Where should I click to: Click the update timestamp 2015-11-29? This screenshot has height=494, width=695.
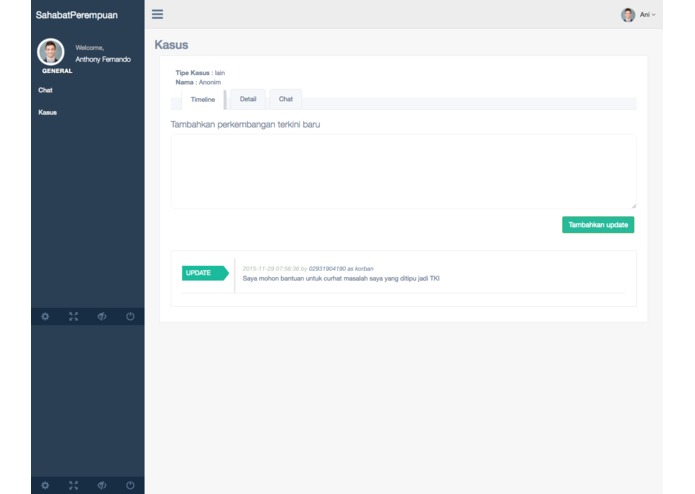tap(271, 268)
